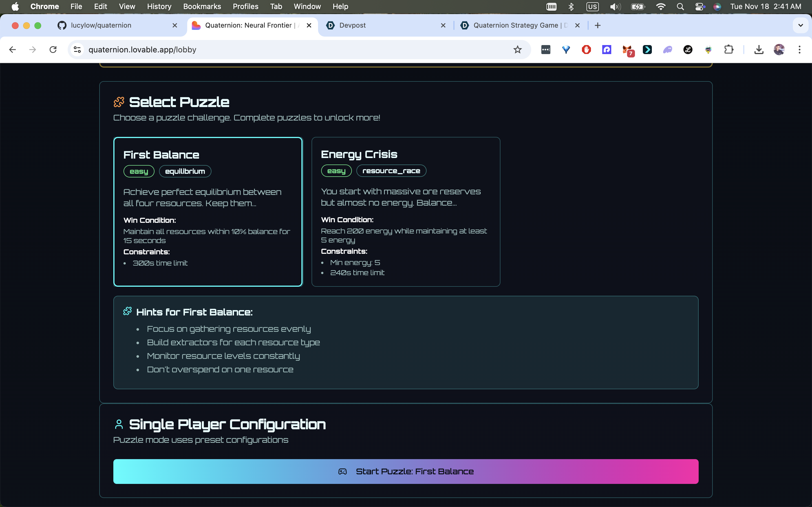The image size is (812, 507).
Task: Open the Chrome downloads icon
Action: point(759,50)
